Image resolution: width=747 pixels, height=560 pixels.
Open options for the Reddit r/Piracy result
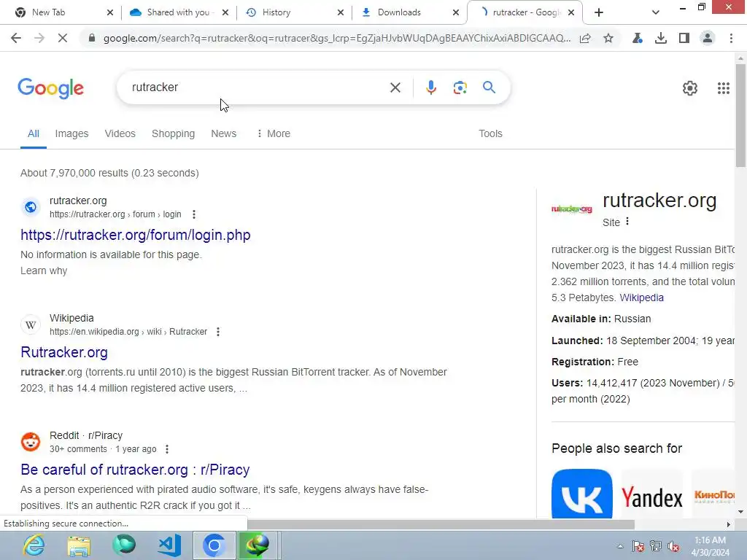coord(167,449)
